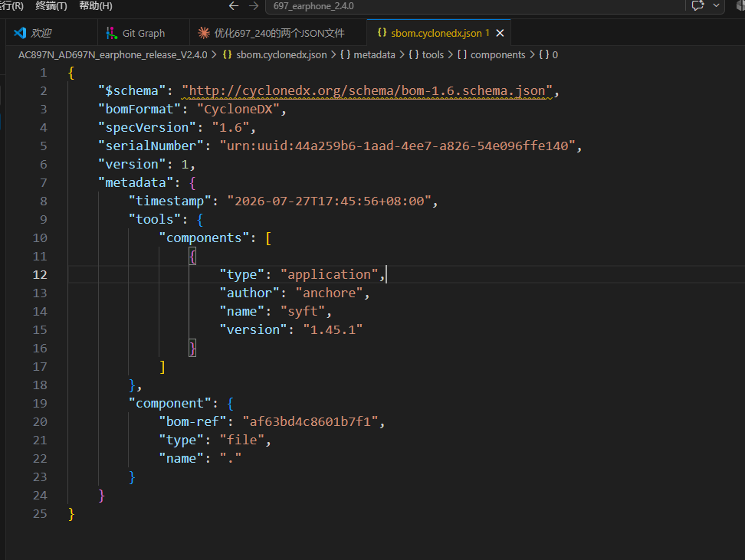
Task: Open the 优化697_240的两个JSON文件 tab
Action: (x=278, y=33)
